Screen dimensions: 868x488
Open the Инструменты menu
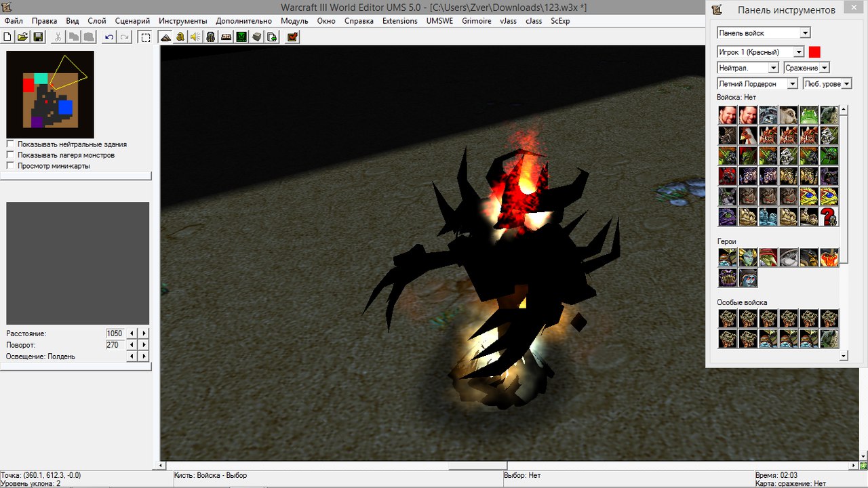[183, 21]
